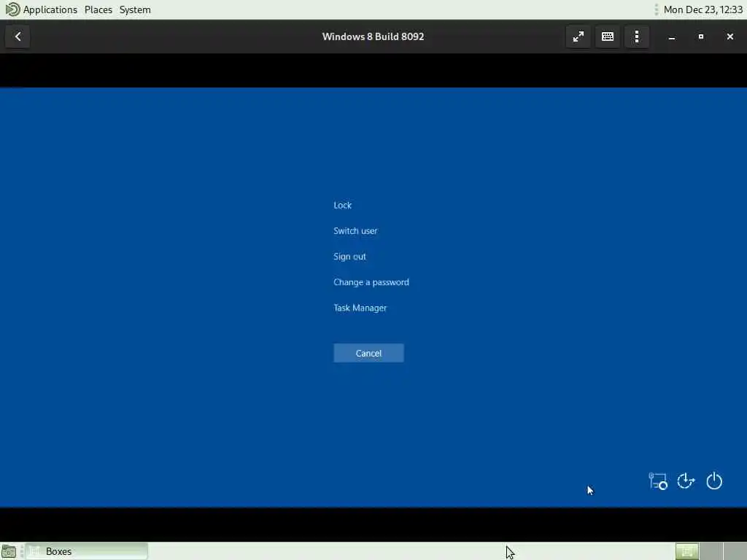This screenshot has height=560, width=747.
Task: Go back using the Boxes back arrow
Action: [x=18, y=36]
